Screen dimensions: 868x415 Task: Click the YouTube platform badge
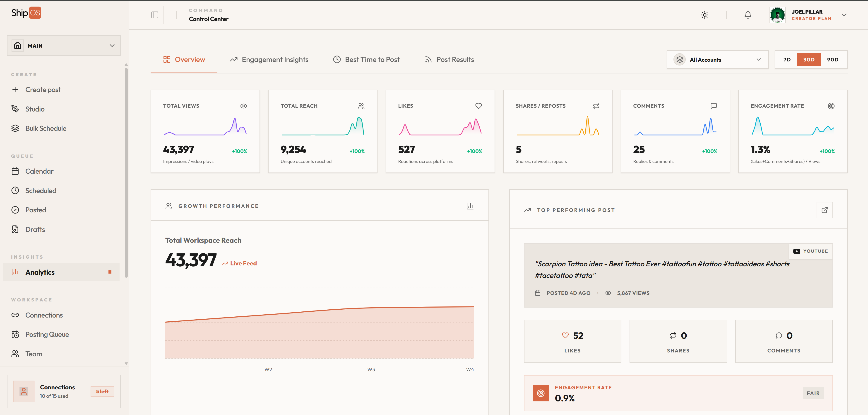click(x=810, y=251)
